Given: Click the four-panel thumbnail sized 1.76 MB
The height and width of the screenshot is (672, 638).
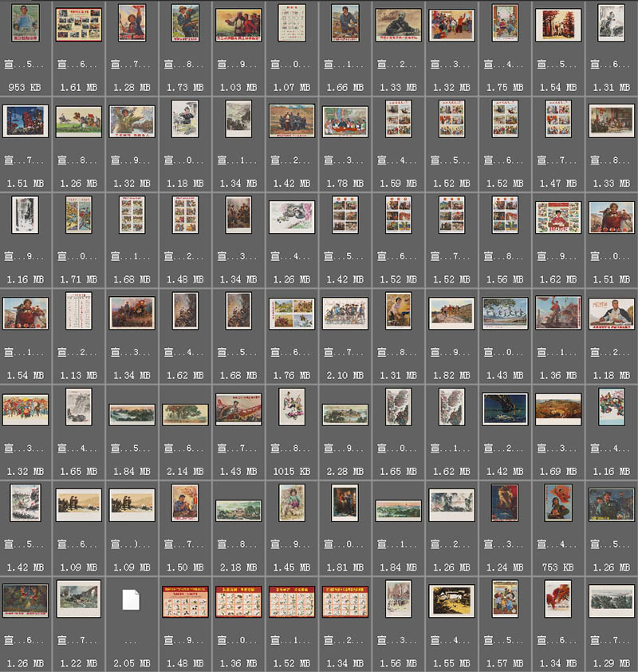Looking at the screenshot, I should tap(291, 313).
